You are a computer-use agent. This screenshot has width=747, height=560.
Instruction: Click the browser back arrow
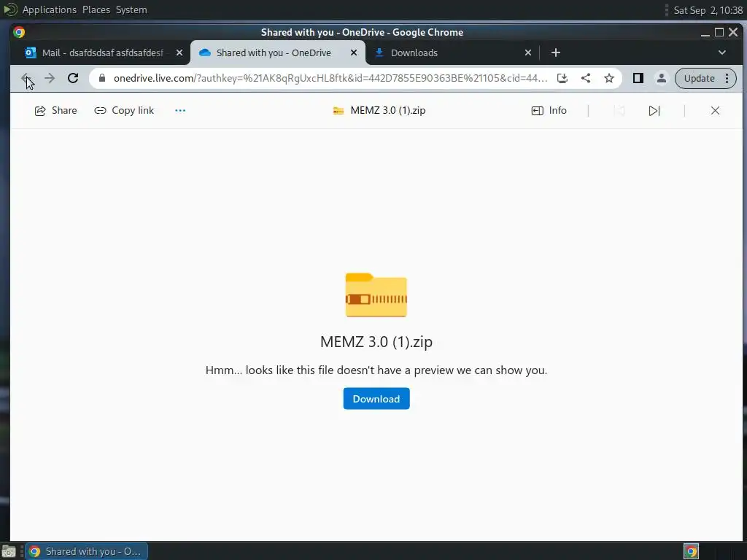pos(26,78)
